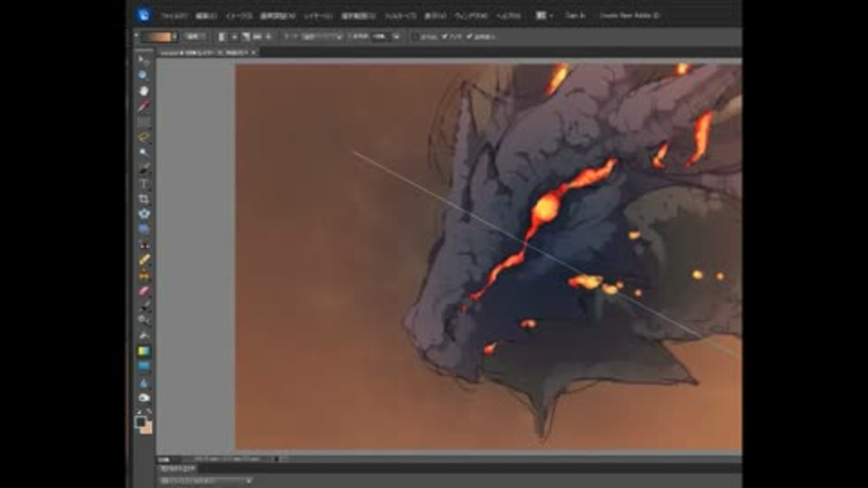Select the Move tool in the toolbox
Image resolution: width=868 pixels, height=488 pixels.
[144, 60]
